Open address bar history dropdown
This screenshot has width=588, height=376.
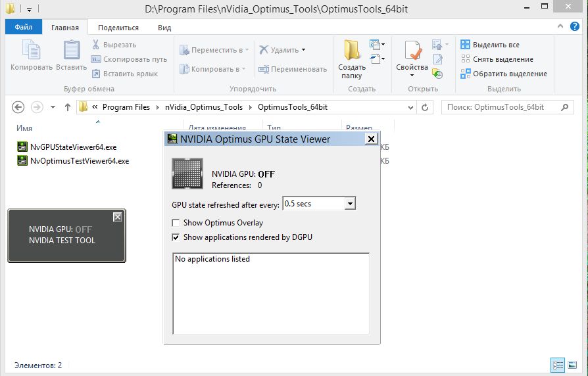click(410, 108)
